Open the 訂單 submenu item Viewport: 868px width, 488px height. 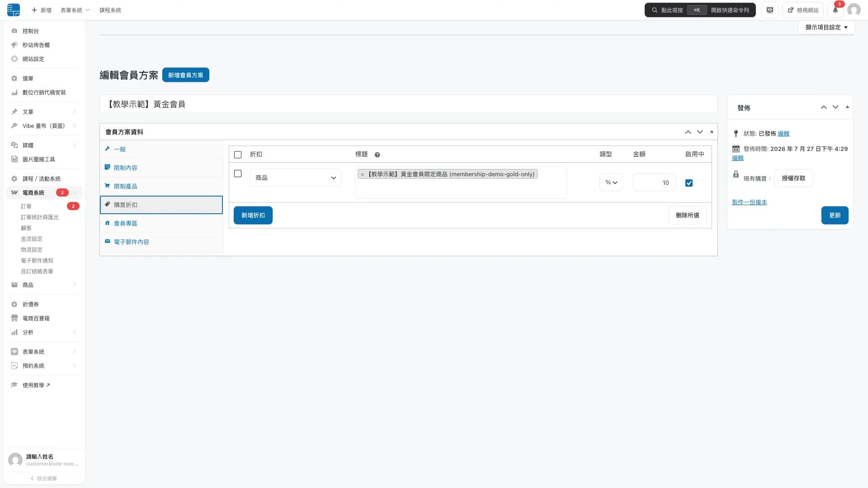pos(26,206)
